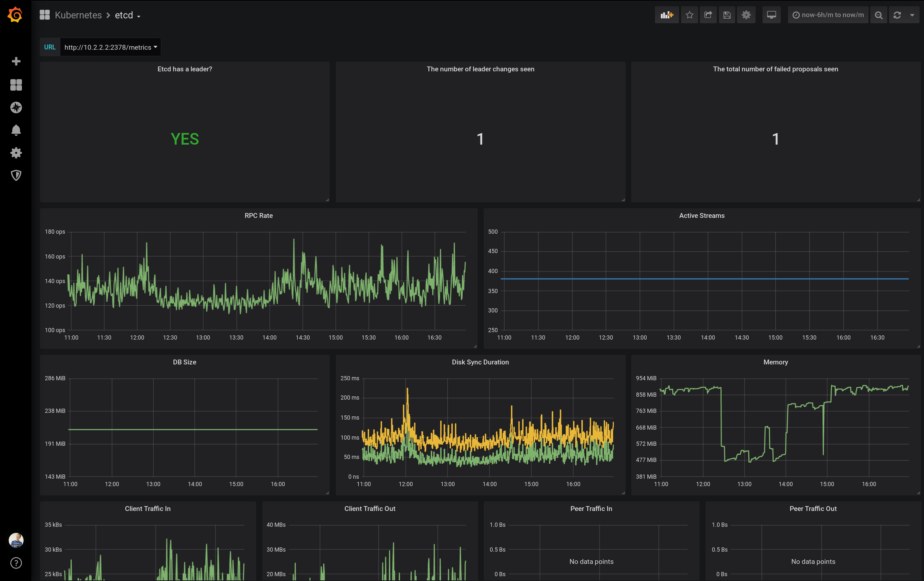Click the Grafana logo home icon
The image size is (924, 581).
click(x=15, y=15)
